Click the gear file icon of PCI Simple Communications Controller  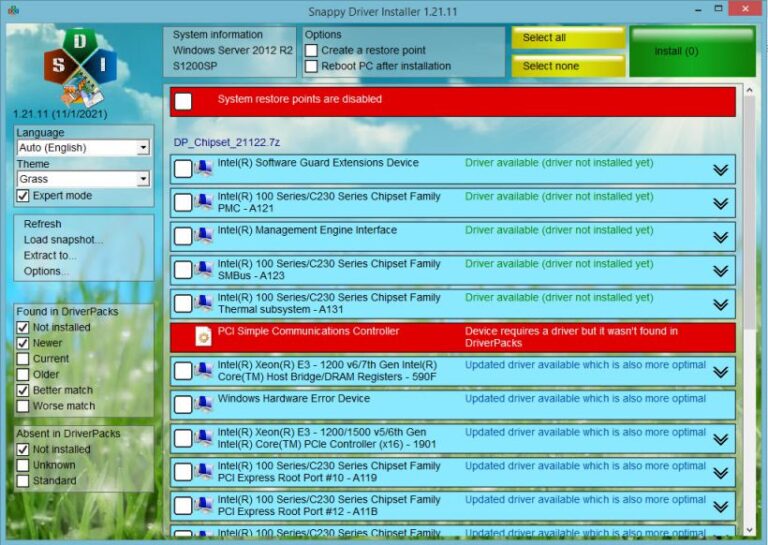pyautogui.click(x=203, y=337)
